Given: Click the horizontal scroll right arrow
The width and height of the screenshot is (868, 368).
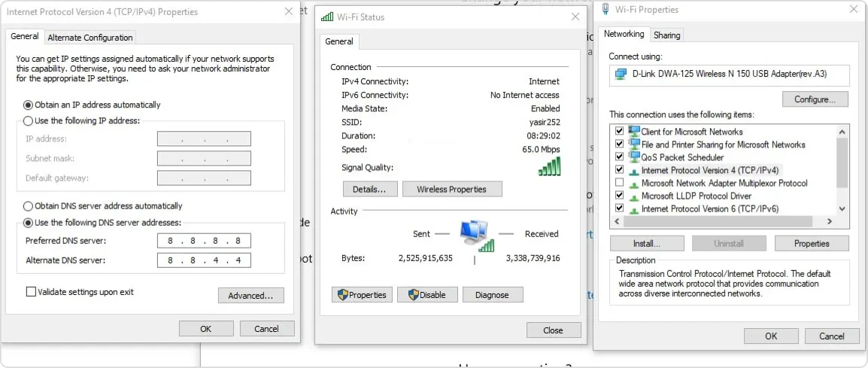Looking at the screenshot, I should pos(829,221).
